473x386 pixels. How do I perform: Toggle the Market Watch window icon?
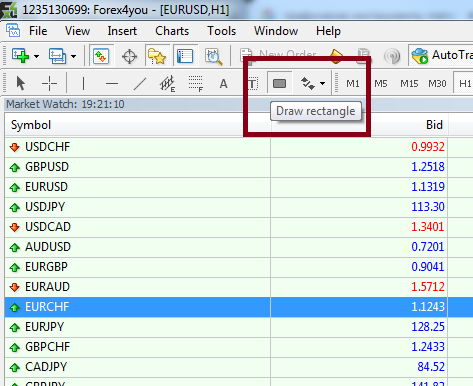(x=101, y=56)
